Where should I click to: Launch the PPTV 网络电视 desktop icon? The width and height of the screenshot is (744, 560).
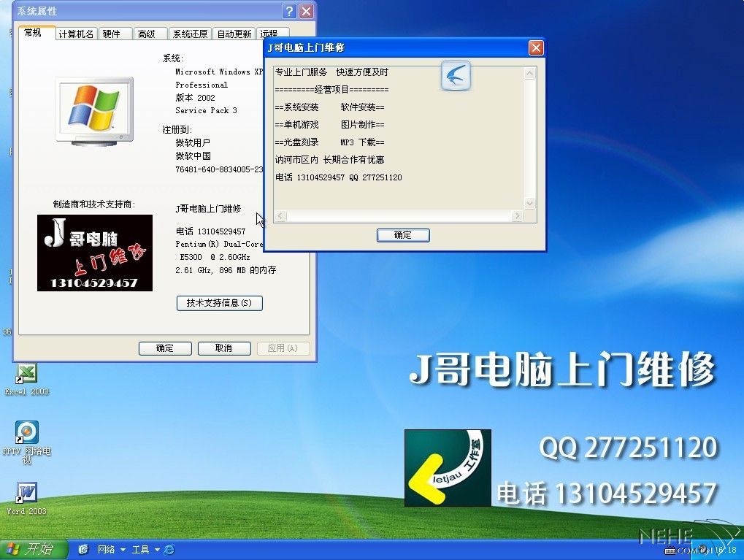[x=26, y=442]
